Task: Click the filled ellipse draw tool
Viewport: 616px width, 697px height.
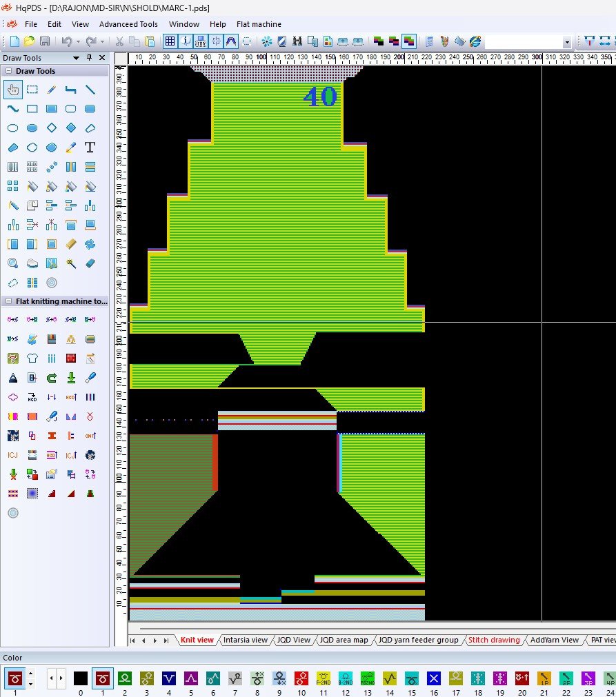Action: point(32,128)
